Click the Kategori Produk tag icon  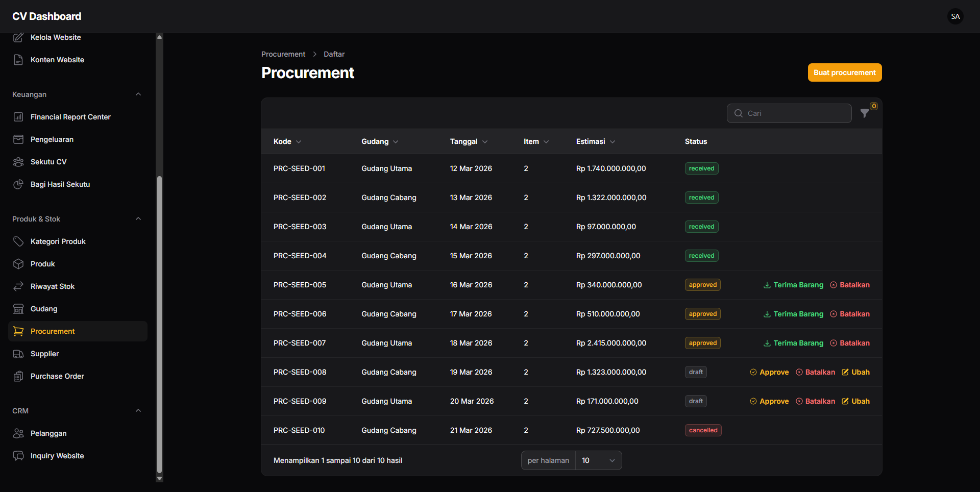[18, 241]
